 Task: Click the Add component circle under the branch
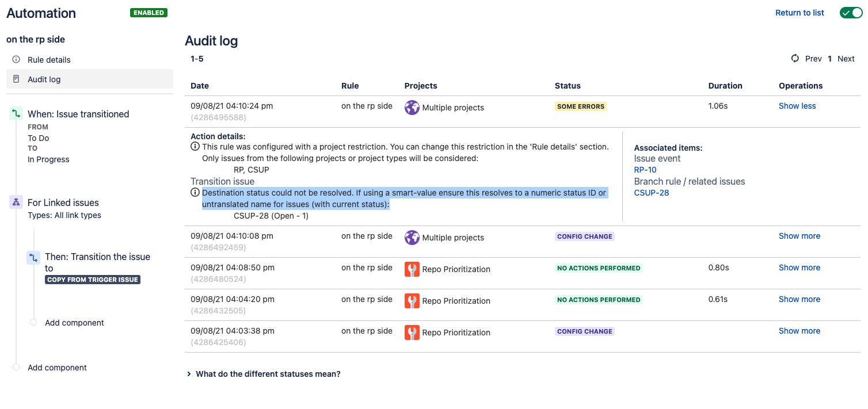coord(33,323)
